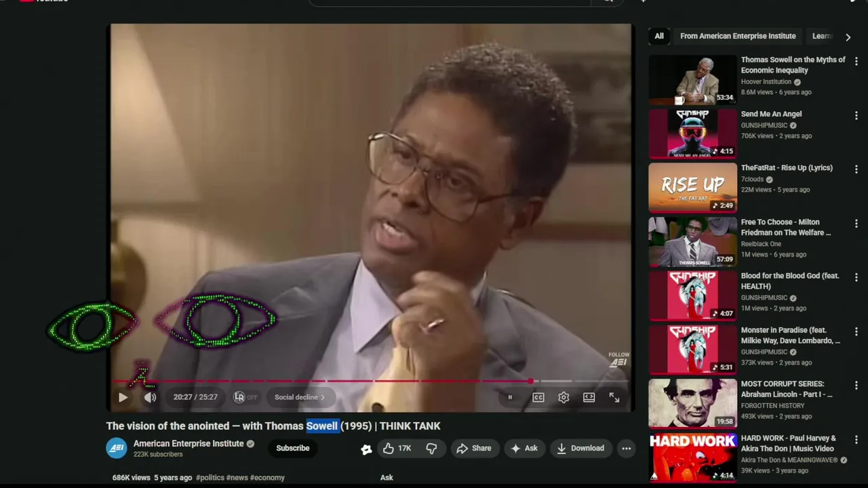Open the #politics hashtag
This screenshot has width=868, height=488.
210,478
